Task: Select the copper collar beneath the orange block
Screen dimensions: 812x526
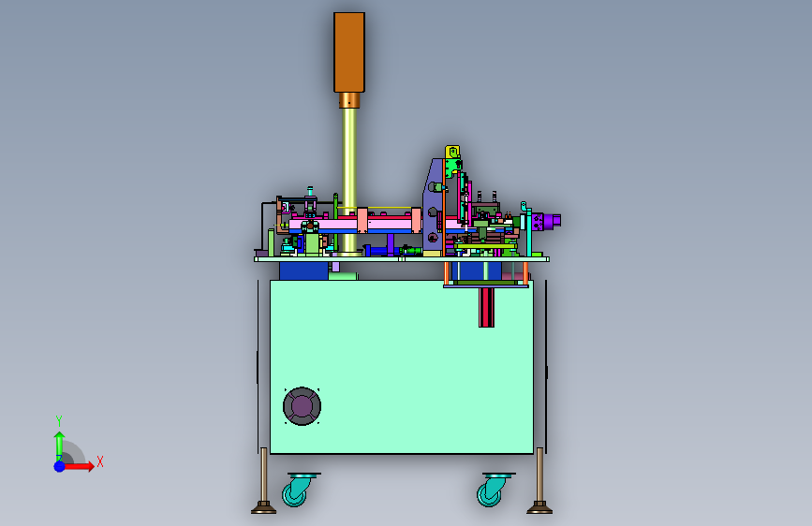Action: point(349,100)
